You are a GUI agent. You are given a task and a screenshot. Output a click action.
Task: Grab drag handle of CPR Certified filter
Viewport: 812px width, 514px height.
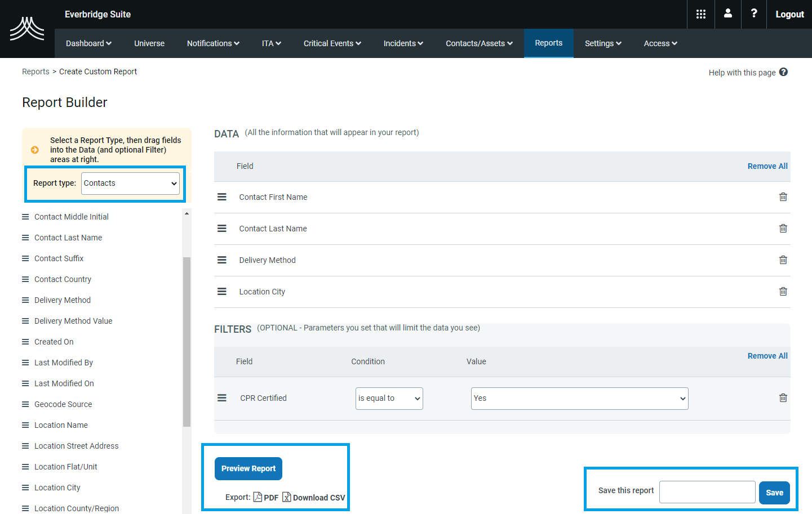click(x=222, y=398)
